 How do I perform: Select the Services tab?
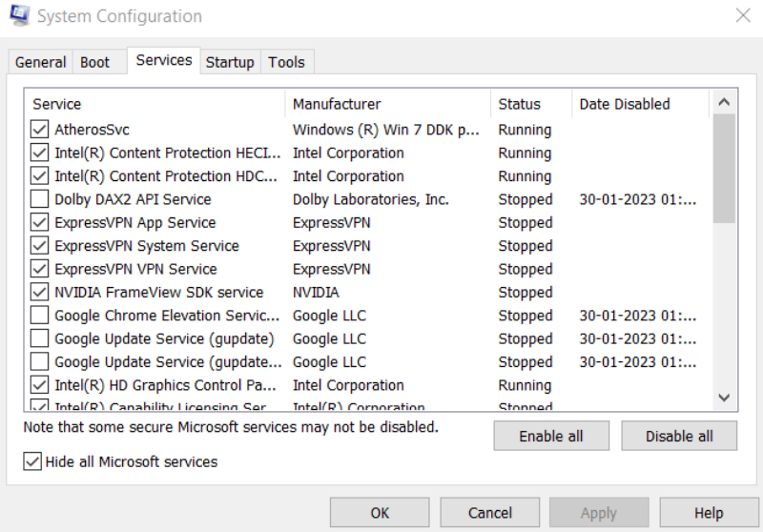tap(164, 60)
